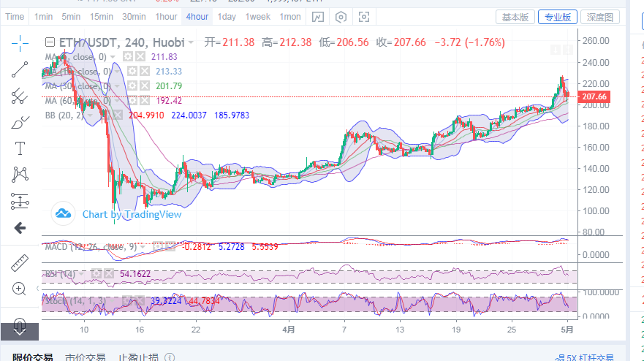644x361 pixels.
Task: Open the pitchfork drawing tool
Action: coord(19,96)
